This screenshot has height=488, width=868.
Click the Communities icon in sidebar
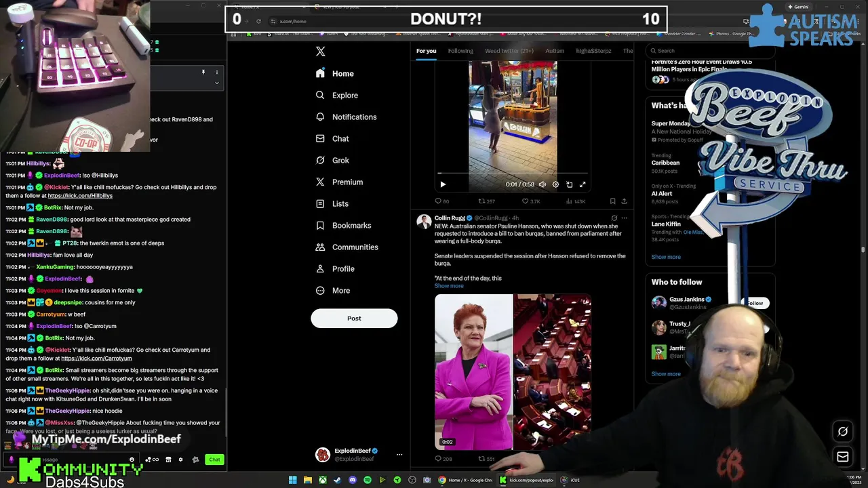pyautogui.click(x=320, y=247)
